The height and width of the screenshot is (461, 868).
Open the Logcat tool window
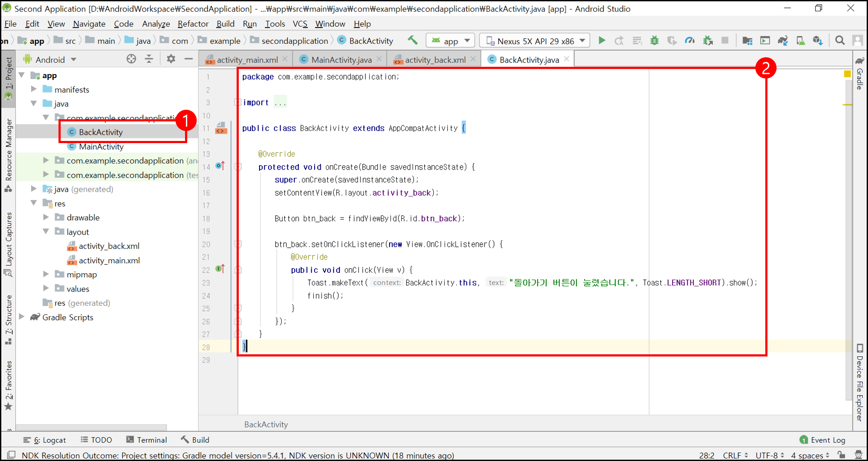(x=45, y=440)
